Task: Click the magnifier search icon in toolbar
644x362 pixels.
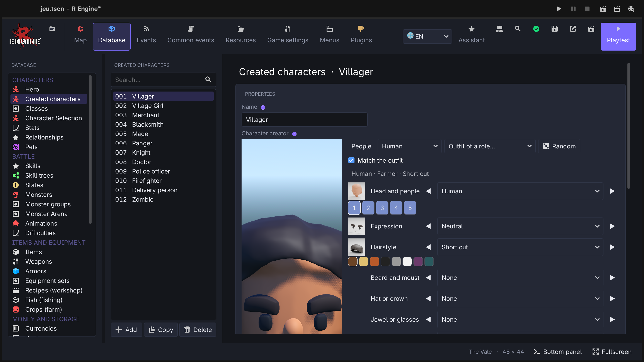Action: click(518, 29)
